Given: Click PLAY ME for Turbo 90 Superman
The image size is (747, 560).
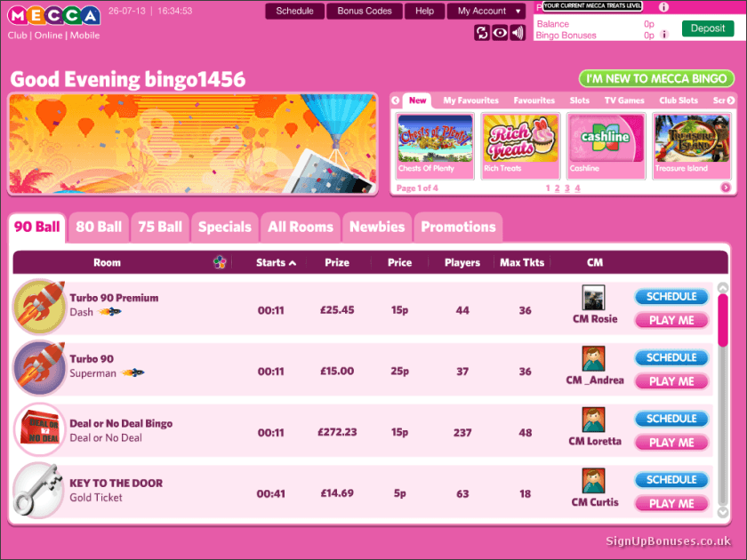Looking at the screenshot, I should [671, 381].
